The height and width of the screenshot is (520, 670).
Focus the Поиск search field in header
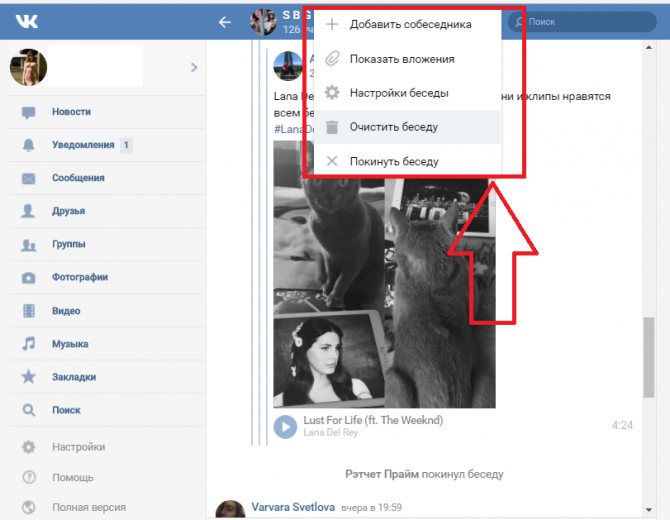pyautogui.click(x=582, y=21)
